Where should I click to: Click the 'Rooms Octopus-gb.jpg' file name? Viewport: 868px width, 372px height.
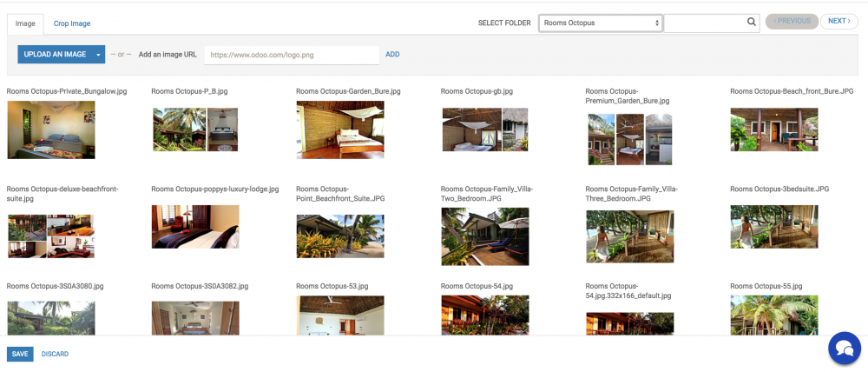pos(477,91)
